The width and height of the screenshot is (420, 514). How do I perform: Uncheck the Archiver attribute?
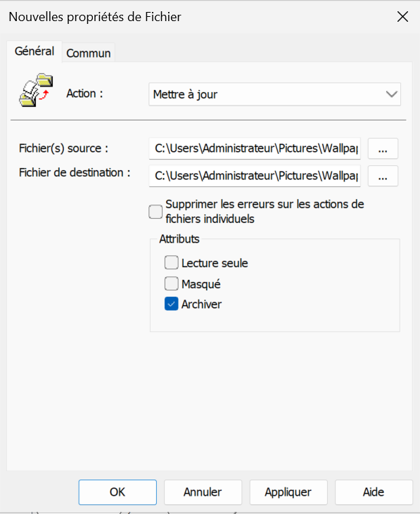[172, 304]
